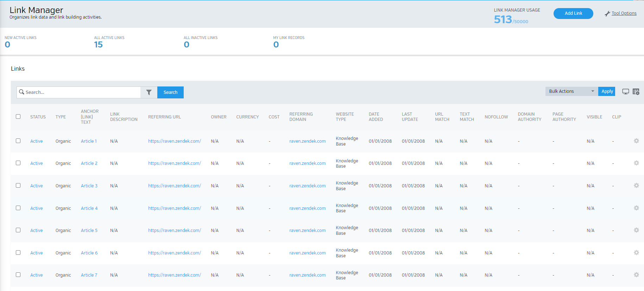The image size is (644, 291).
Task: Click the monitor display view icon
Action: click(625, 92)
